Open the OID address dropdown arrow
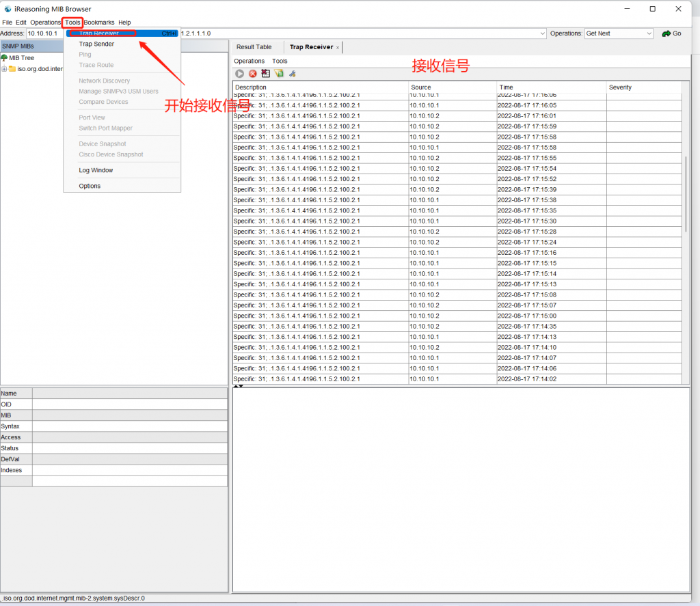 (x=542, y=33)
